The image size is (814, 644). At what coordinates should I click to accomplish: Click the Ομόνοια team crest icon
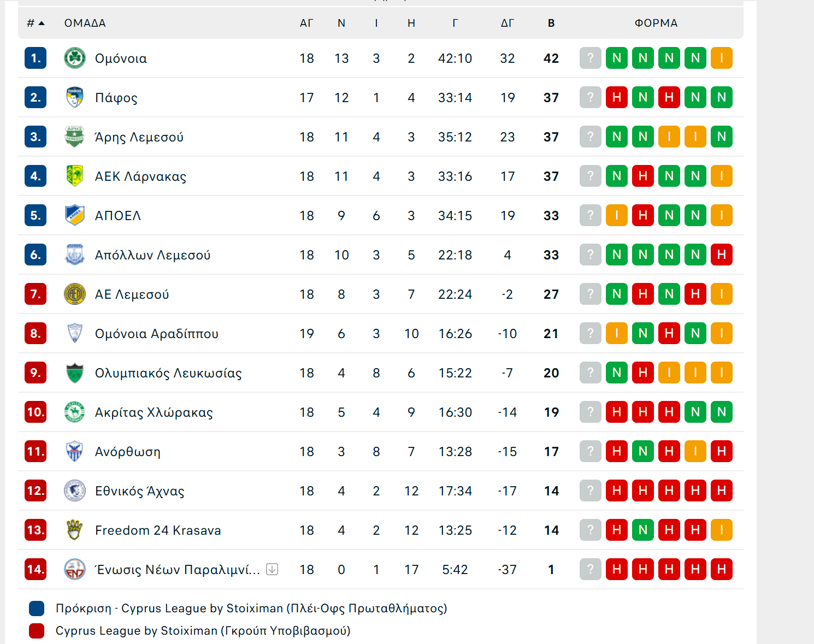75,58
